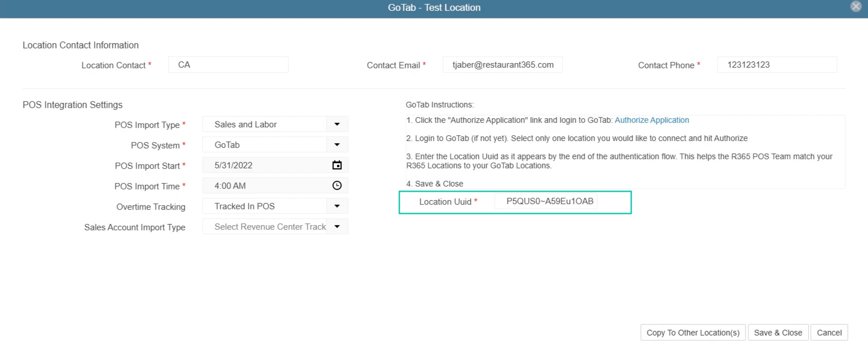Click the Sales and Labor combo box

265,124
